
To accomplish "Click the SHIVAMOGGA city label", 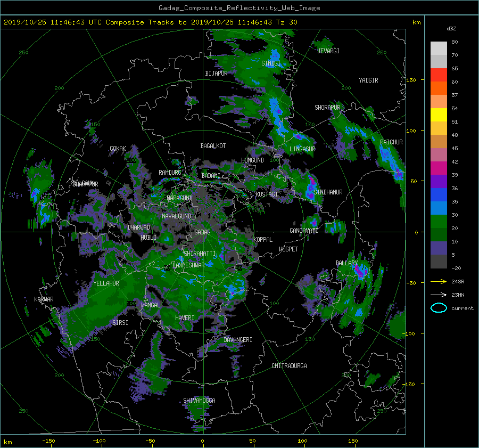I will pos(199,400).
